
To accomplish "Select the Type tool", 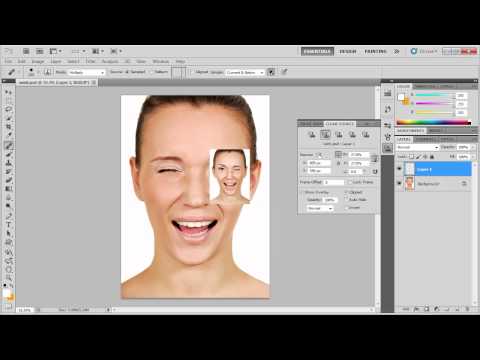I will [9, 224].
